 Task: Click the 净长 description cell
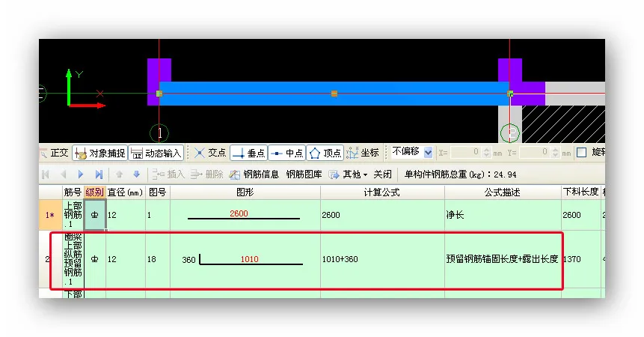(503, 215)
